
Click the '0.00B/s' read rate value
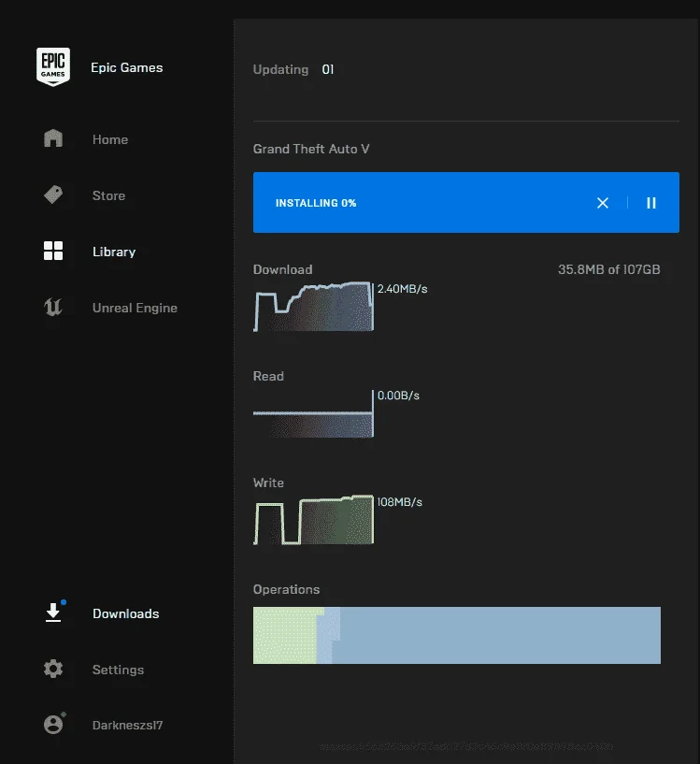pos(398,396)
